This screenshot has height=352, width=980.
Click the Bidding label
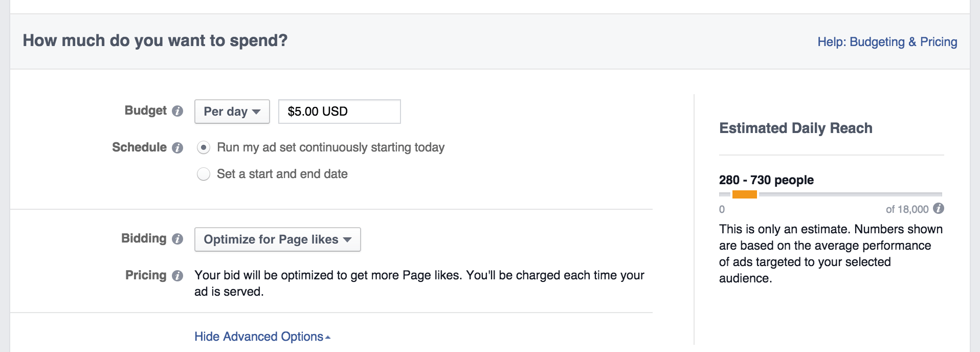(144, 238)
